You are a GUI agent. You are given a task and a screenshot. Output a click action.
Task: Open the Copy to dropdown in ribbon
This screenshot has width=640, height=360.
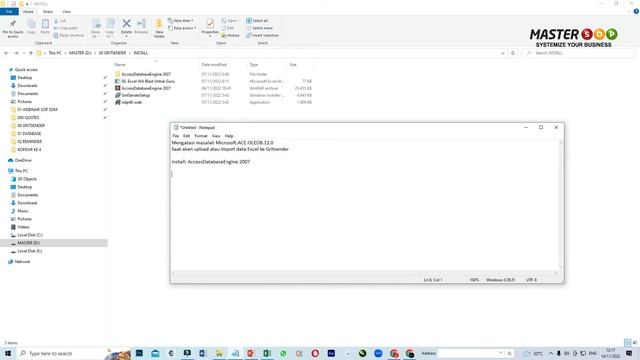[110, 28]
